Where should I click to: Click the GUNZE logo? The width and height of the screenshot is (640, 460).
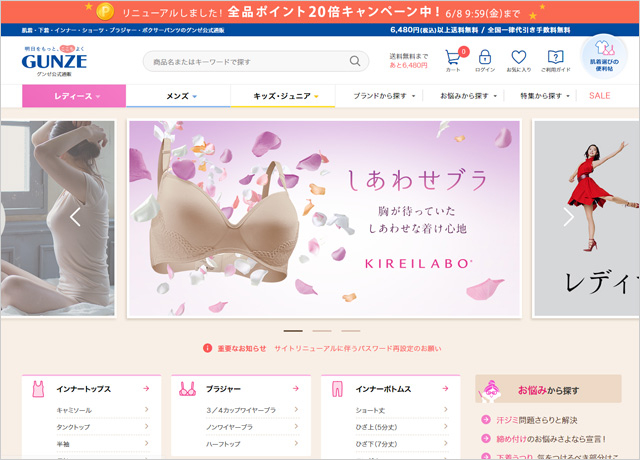click(x=54, y=60)
